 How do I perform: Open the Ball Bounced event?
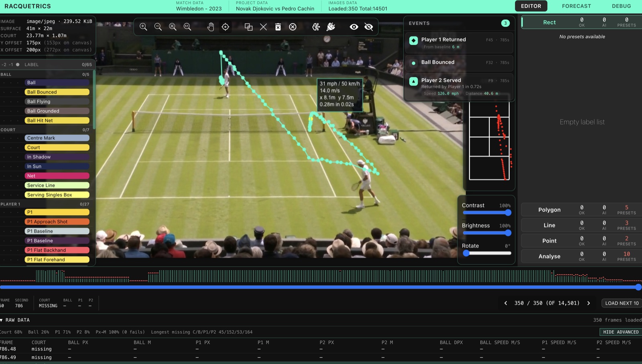(x=459, y=63)
